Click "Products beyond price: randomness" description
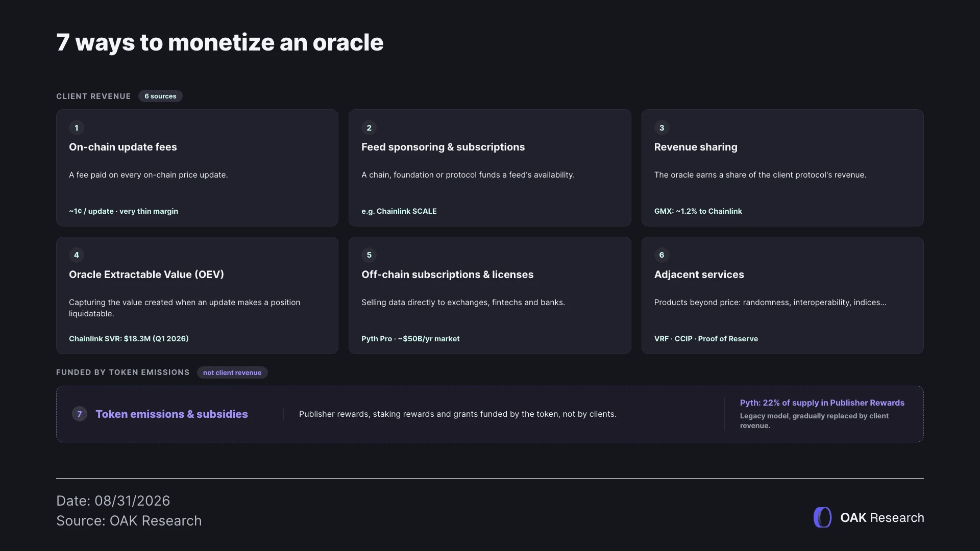 (770, 303)
